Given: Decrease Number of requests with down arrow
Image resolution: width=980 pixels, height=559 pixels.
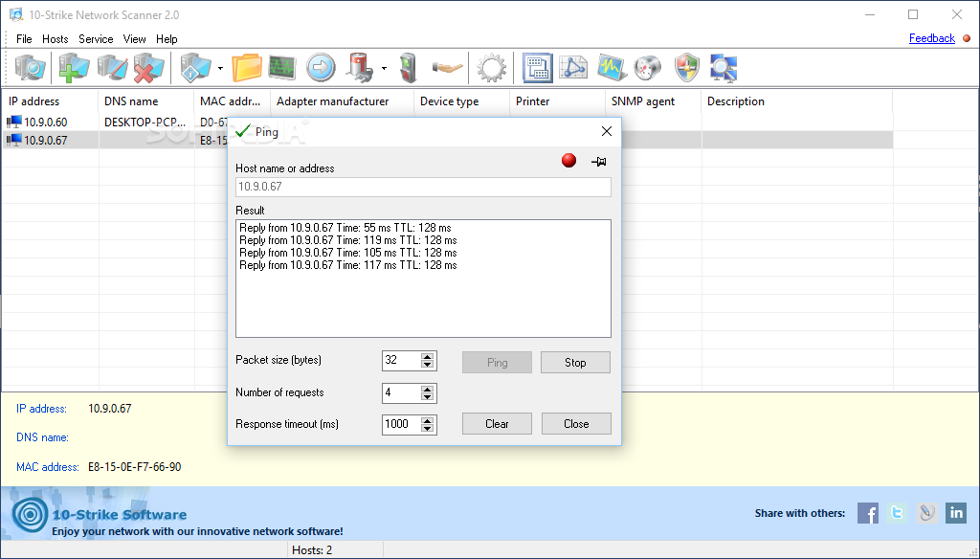Looking at the screenshot, I should (428, 396).
